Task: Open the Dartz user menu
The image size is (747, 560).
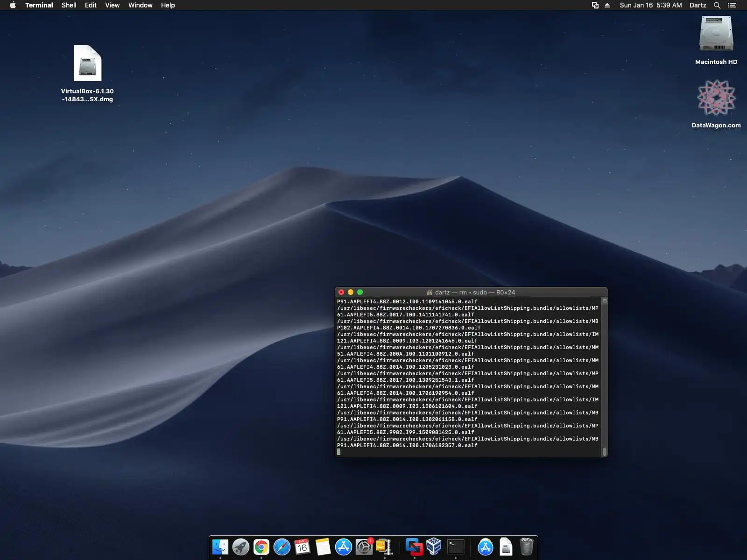Action: [698, 5]
